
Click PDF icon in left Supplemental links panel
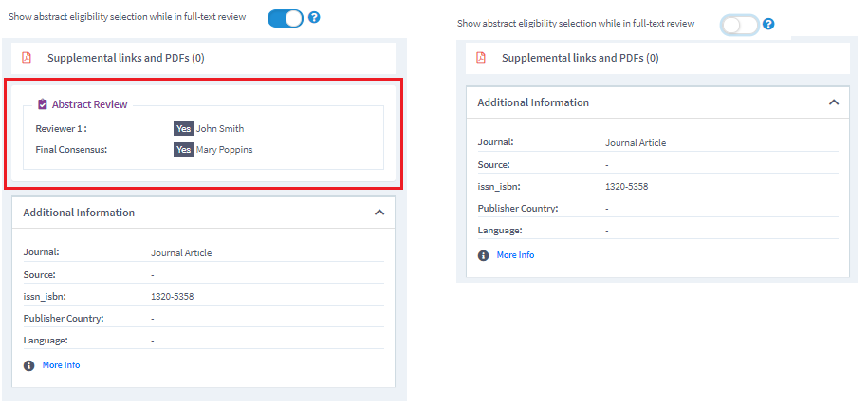click(x=27, y=58)
